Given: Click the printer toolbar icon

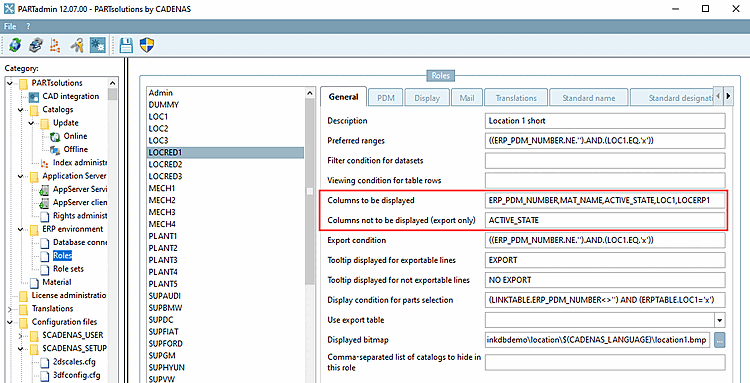Looking at the screenshot, I should tap(35, 45).
